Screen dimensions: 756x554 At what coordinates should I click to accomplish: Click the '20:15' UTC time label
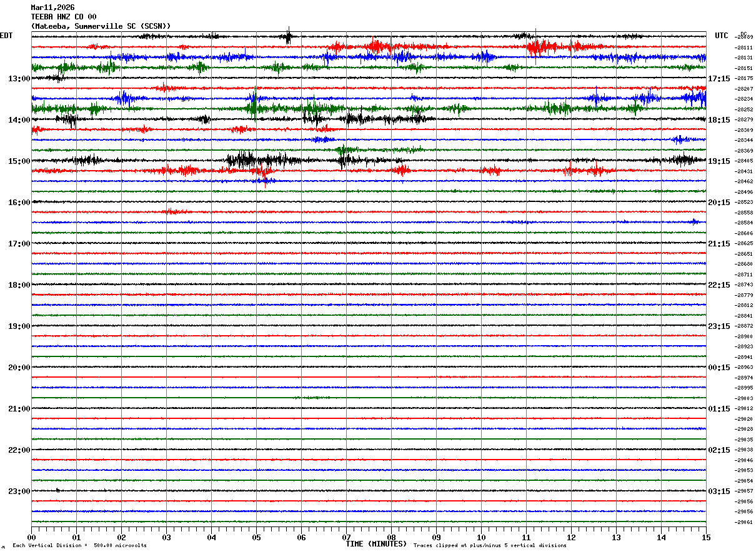pyautogui.click(x=719, y=203)
